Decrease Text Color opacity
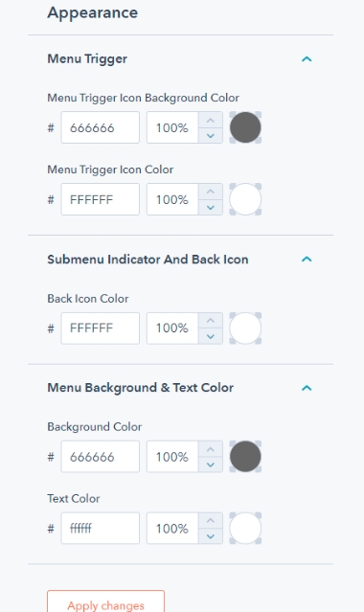Viewport: 364px width, 612px height. 211,536
